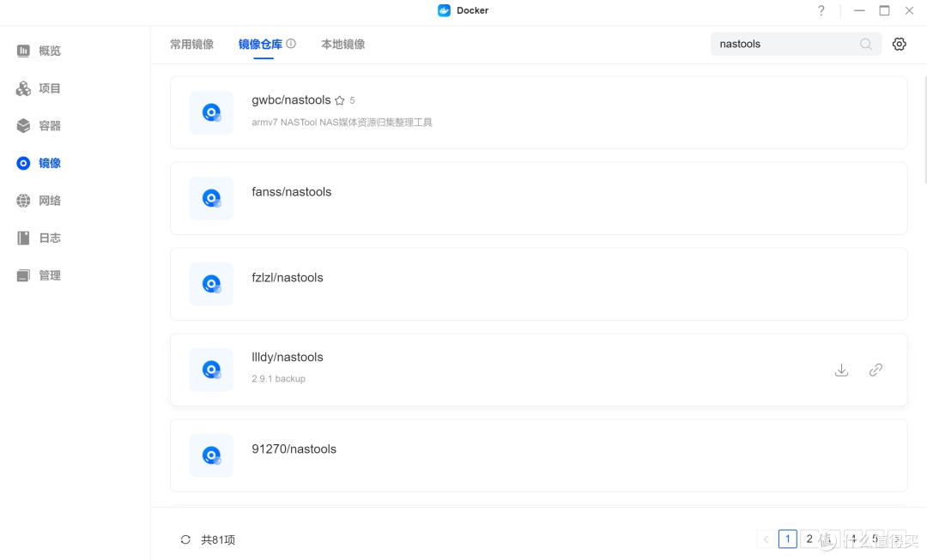Image resolution: width=927 pixels, height=560 pixels.
Task: Click the search magnifier icon
Action: click(865, 45)
